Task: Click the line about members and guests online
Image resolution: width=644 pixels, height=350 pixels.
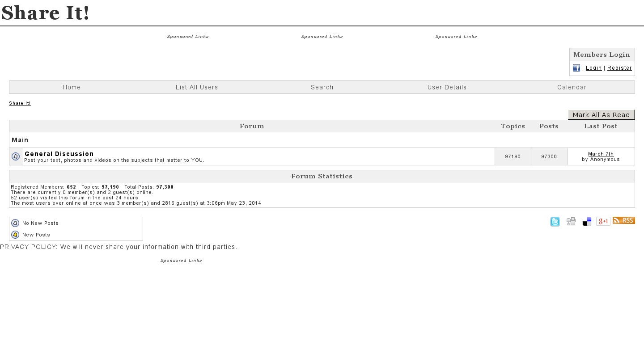Action: click(x=82, y=192)
